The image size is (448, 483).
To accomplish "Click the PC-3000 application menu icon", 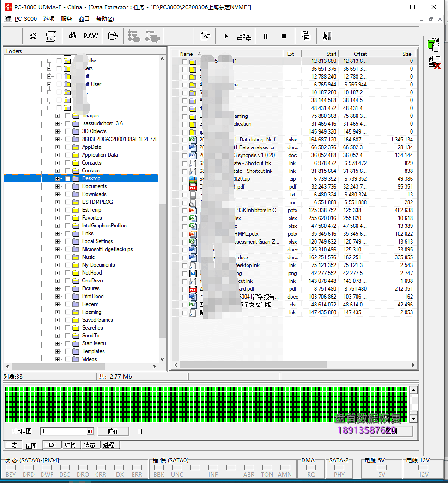I will coord(8,19).
